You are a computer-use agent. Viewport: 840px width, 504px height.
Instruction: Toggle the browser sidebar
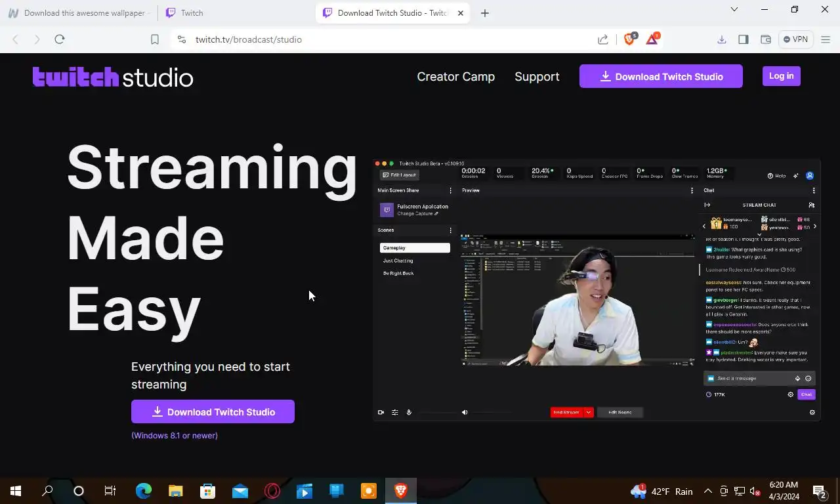coord(744,39)
